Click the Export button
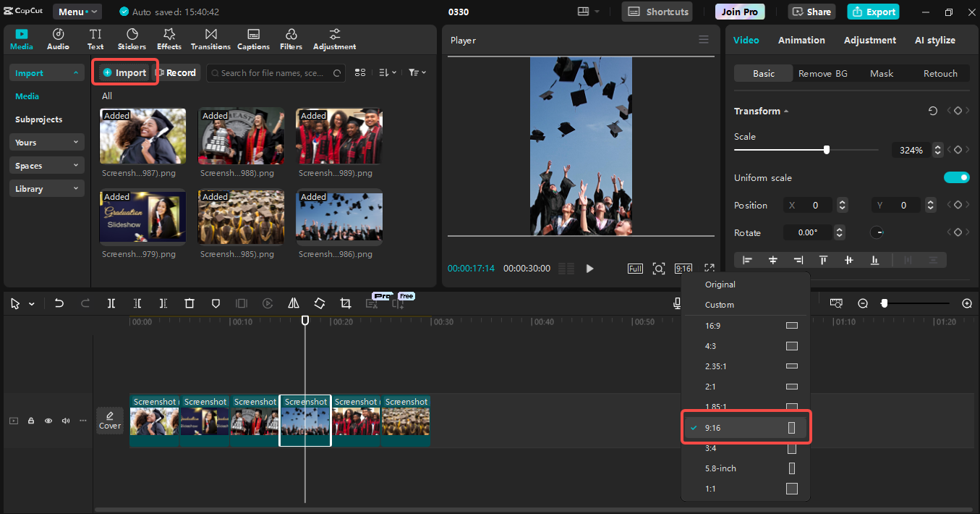 873,12
